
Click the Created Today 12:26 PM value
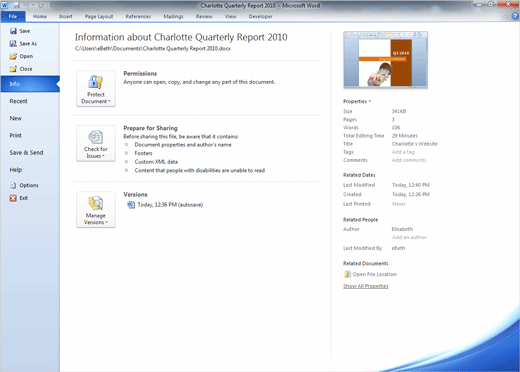(x=411, y=194)
